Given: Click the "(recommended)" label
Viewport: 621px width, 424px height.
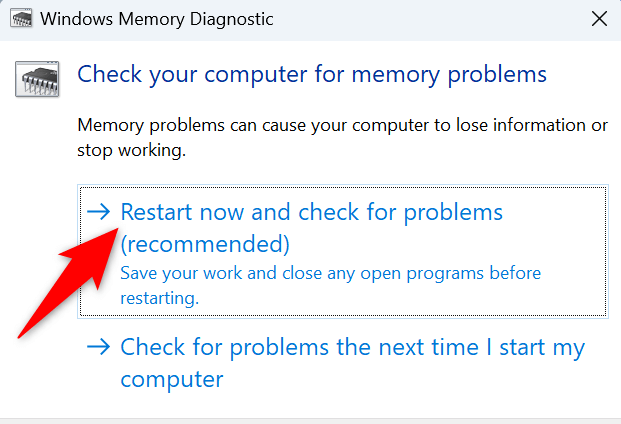Looking at the screenshot, I should click(204, 244).
